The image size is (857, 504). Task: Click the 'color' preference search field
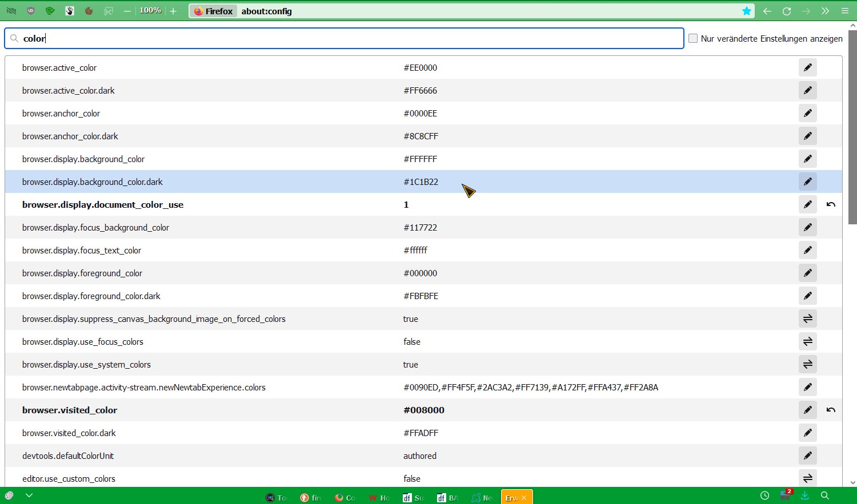tap(343, 38)
